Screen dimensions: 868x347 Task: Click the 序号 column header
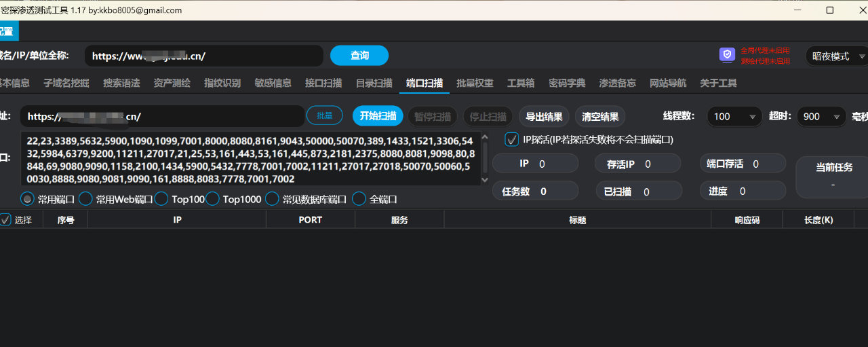click(x=66, y=220)
